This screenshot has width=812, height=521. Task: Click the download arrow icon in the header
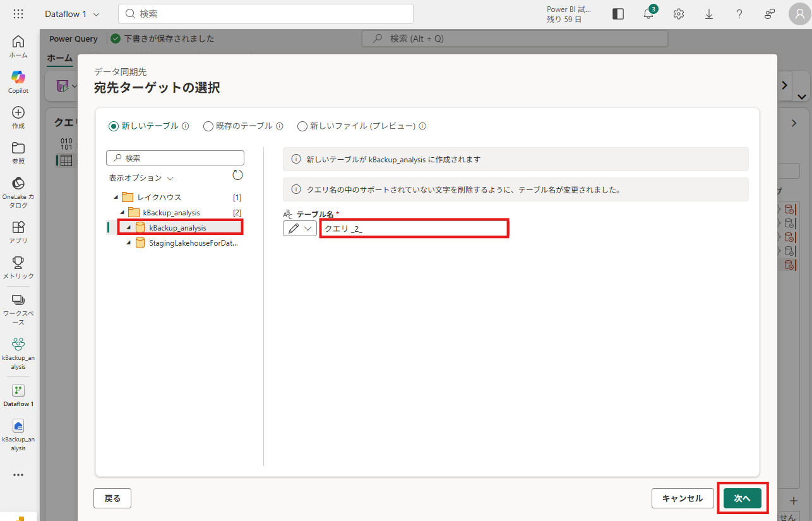tap(709, 14)
